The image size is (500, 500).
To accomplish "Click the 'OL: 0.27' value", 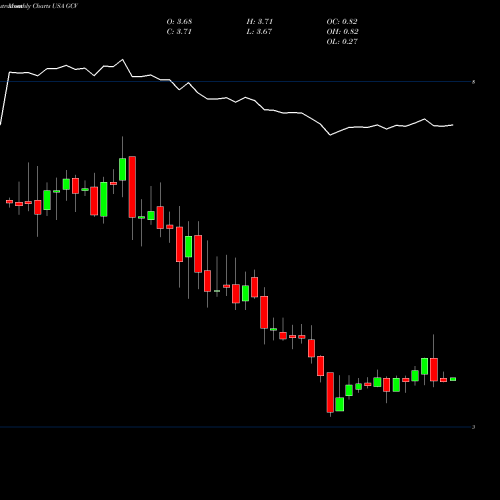I will (x=342, y=42).
